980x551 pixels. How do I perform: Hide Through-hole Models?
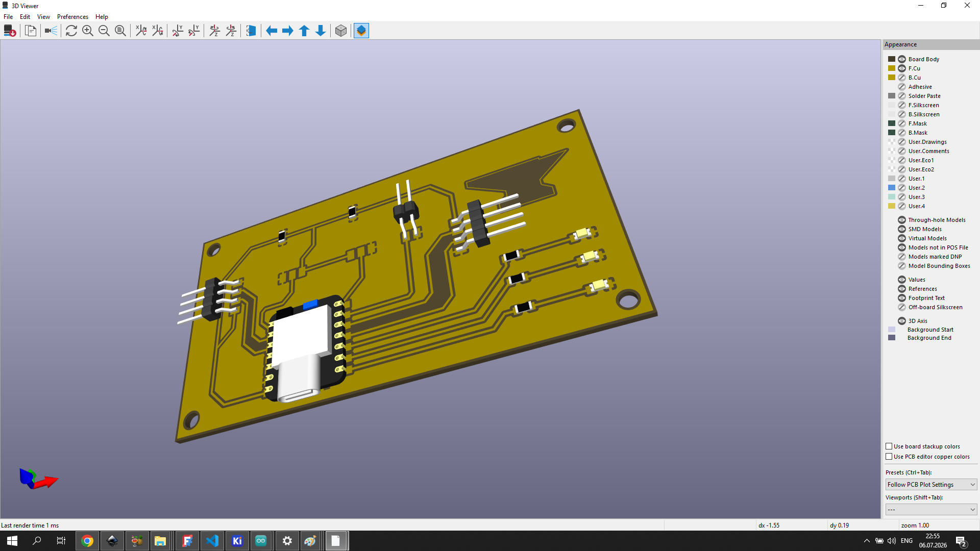click(x=902, y=220)
